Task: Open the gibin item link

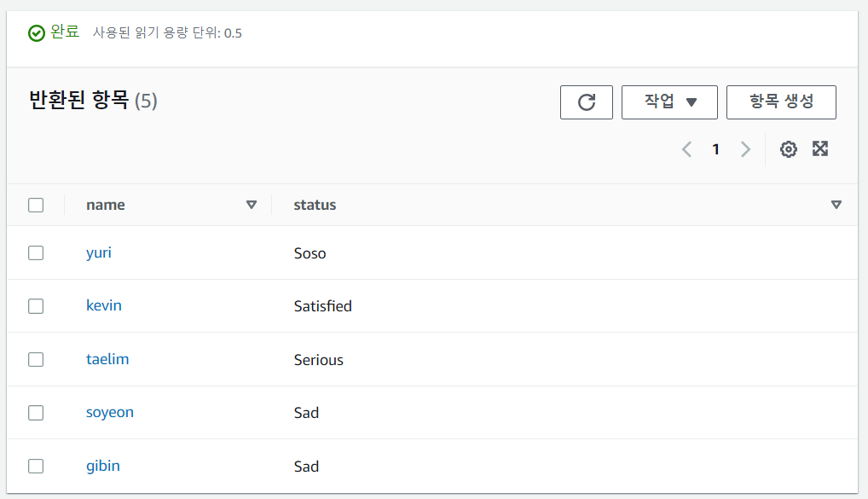Action: 102,466
